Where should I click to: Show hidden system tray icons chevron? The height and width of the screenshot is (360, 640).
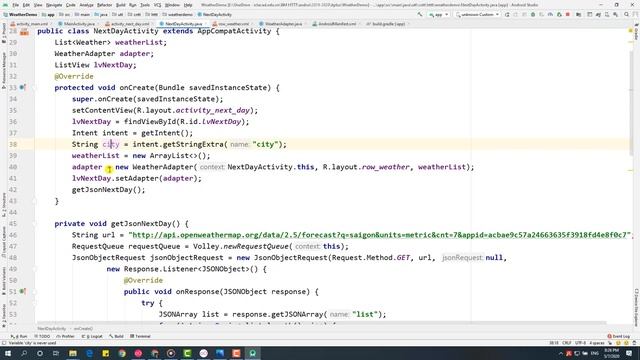tap(560, 353)
